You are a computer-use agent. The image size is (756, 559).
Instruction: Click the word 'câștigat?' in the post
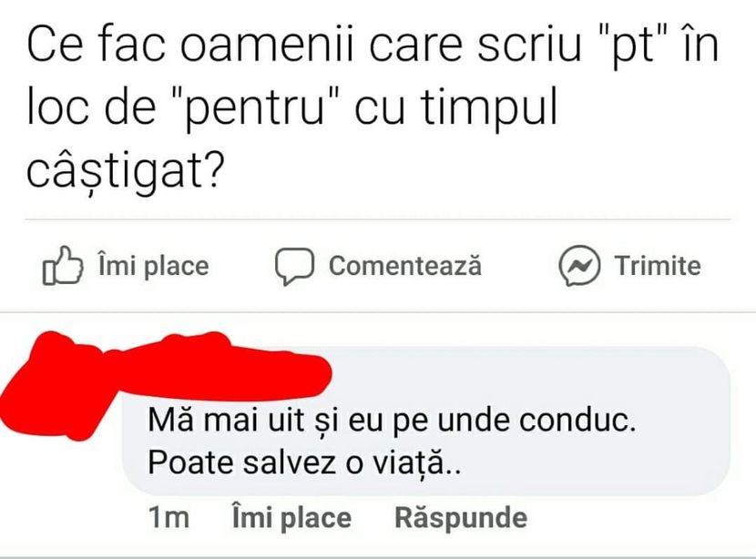[x=126, y=171]
